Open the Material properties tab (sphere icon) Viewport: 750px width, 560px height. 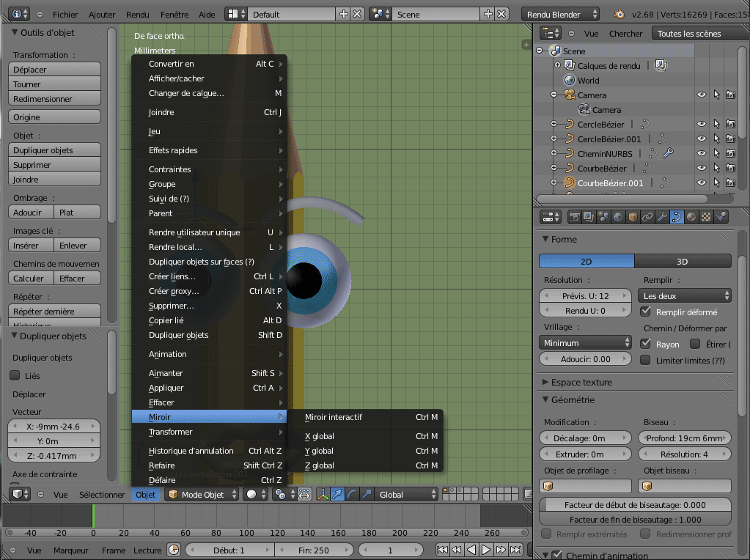tap(691, 217)
